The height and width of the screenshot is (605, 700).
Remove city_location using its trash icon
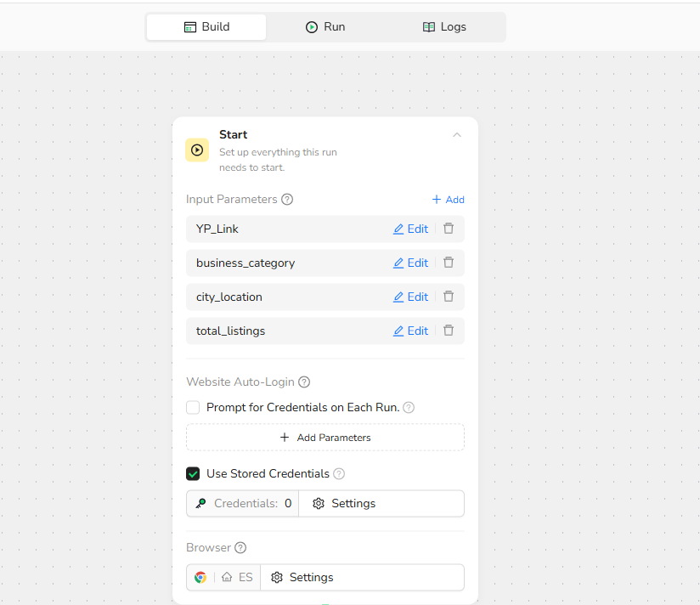click(449, 297)
